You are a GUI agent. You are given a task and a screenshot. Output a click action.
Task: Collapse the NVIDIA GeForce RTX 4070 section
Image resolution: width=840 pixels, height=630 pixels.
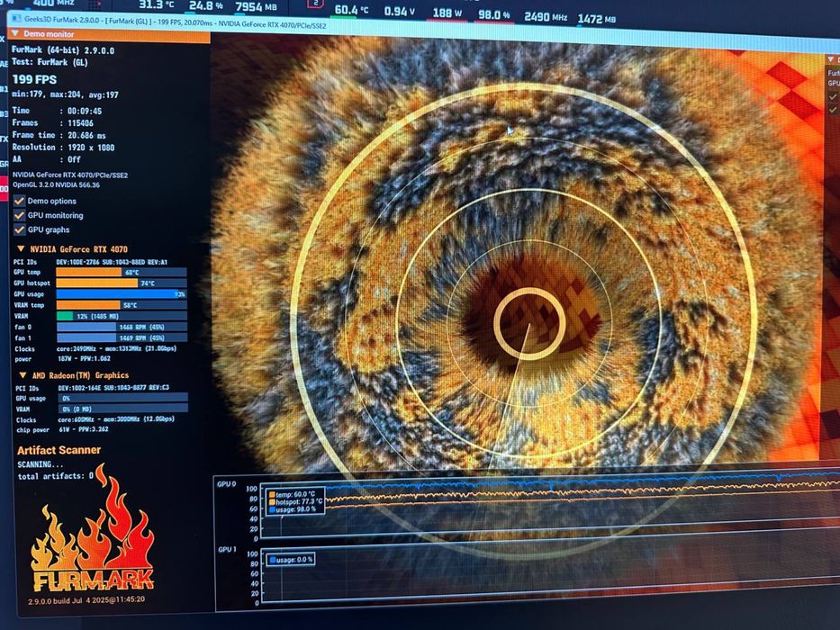pyautogui.click(x=21, y=248)
